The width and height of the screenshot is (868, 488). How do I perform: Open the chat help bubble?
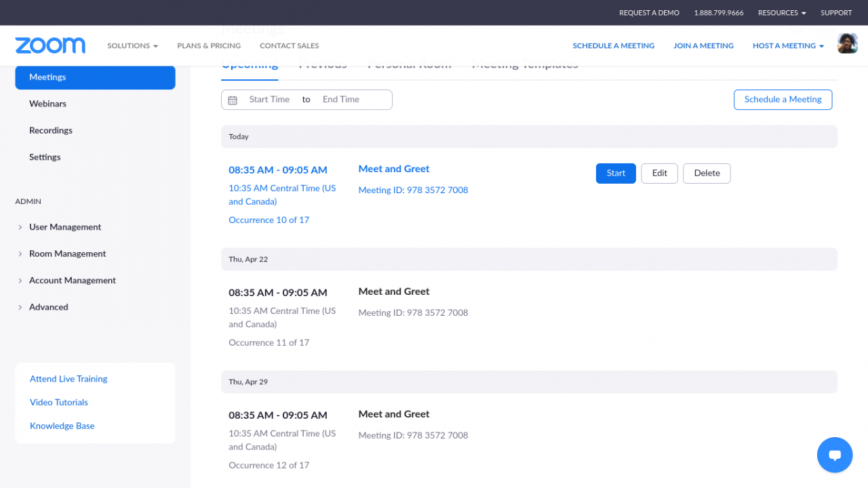[x=835, y=455]
